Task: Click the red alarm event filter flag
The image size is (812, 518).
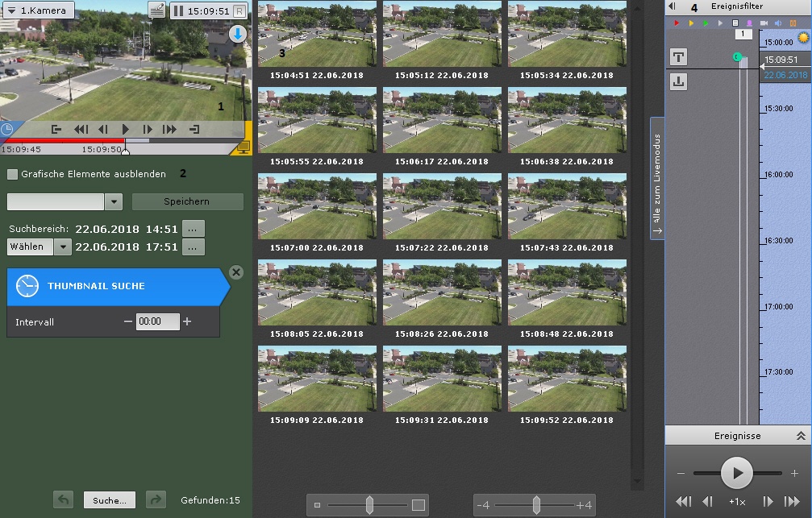Action: [x=677, y=23]
